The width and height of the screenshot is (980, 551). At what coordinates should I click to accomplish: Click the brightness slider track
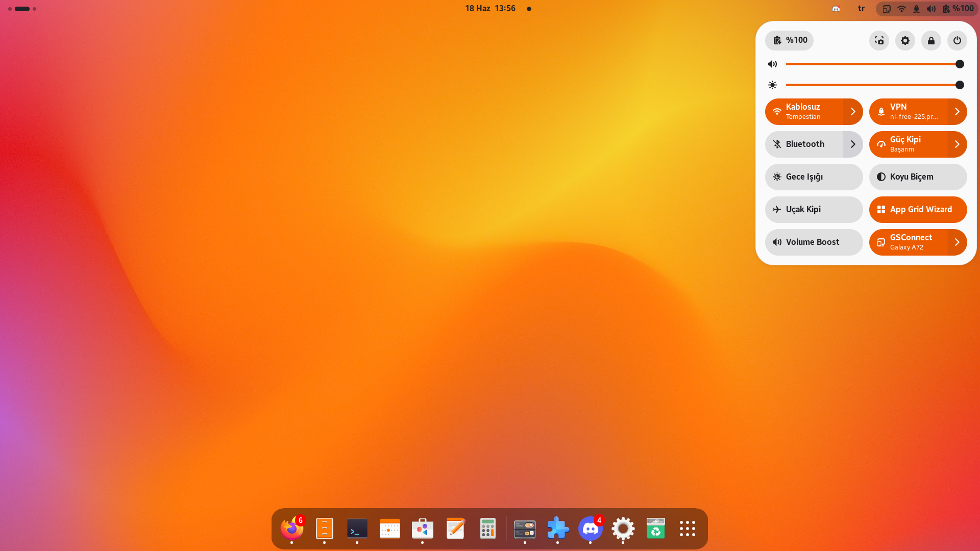[868, 85]
